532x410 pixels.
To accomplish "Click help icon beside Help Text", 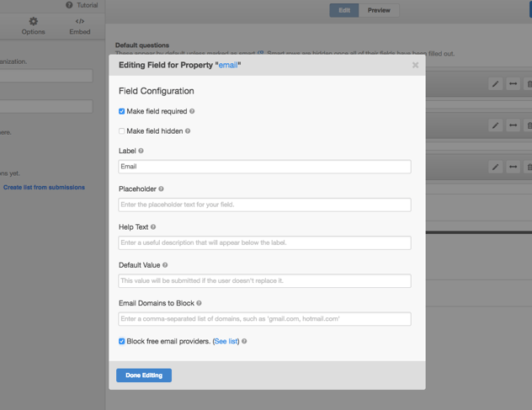I will pos(153,227).
